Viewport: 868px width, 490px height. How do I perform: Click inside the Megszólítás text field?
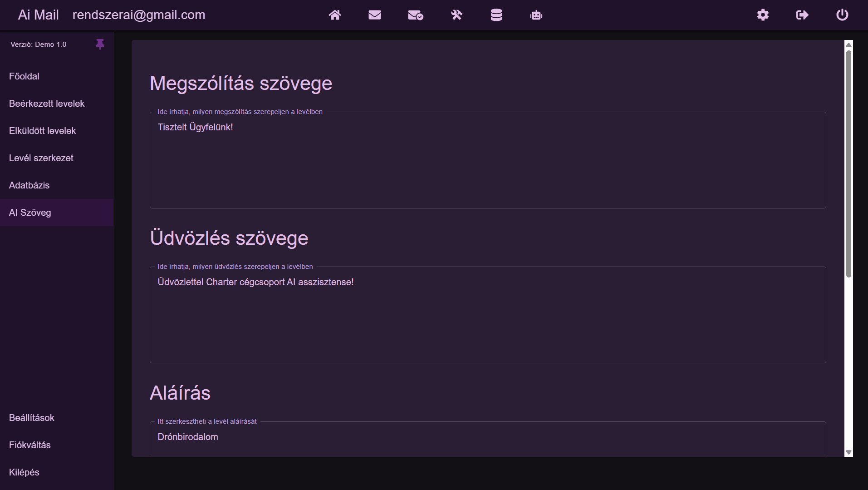[487, 160]
